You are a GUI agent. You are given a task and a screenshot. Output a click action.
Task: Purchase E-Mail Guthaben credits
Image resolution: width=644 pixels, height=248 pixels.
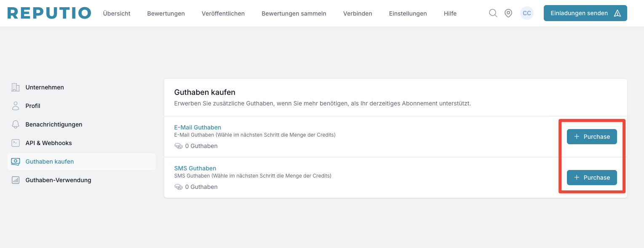coord(591,137)
